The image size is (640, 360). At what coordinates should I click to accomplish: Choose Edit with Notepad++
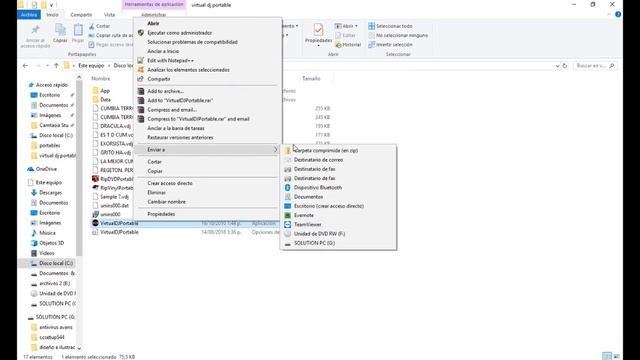170,60
